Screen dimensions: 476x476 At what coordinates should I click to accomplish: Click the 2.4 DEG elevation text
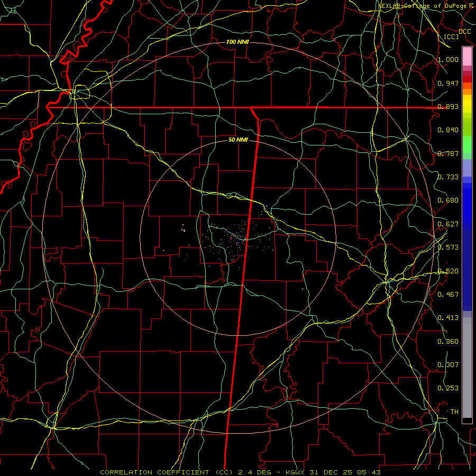click(x=255, y=472)
